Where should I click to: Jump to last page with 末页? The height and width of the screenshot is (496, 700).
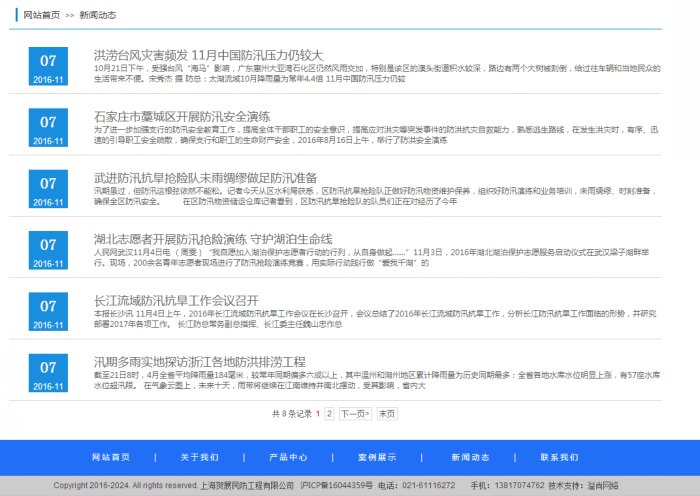[386, 413]
